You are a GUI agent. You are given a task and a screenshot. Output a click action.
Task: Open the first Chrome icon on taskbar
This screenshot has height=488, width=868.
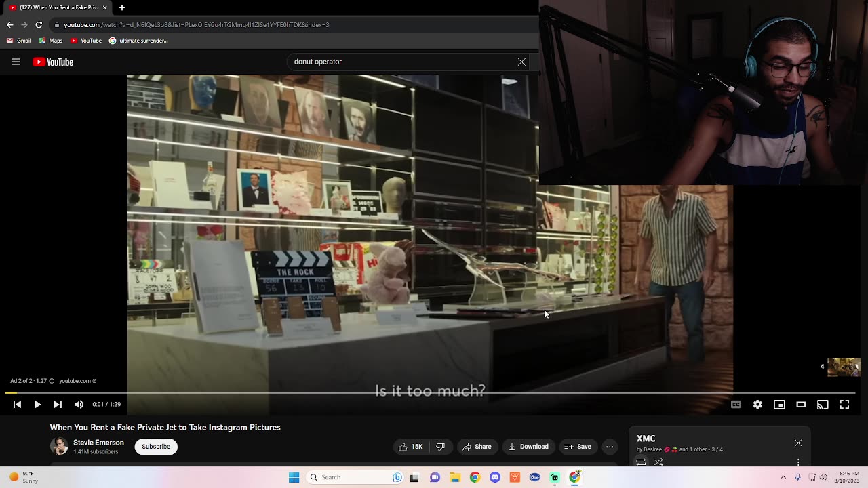click(475, 477)
